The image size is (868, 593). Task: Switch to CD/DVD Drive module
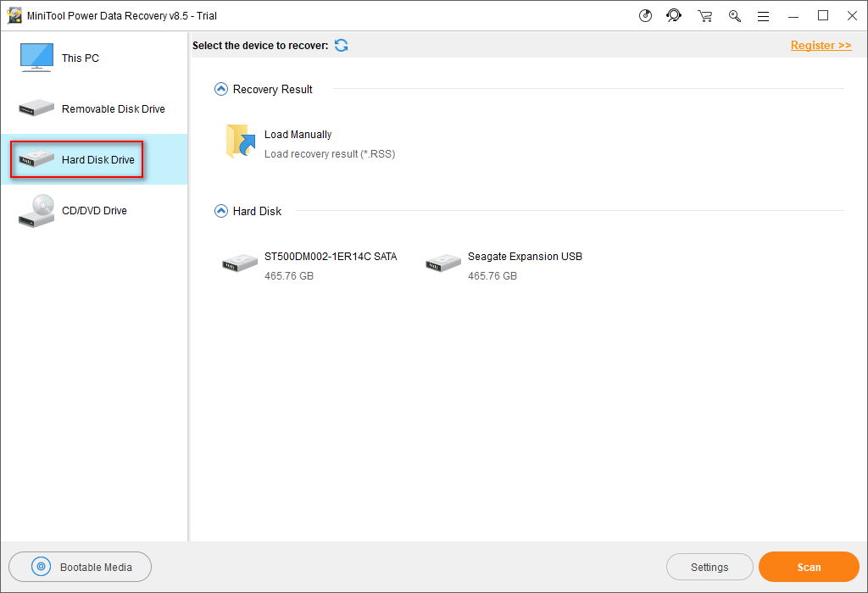[94, 210]
